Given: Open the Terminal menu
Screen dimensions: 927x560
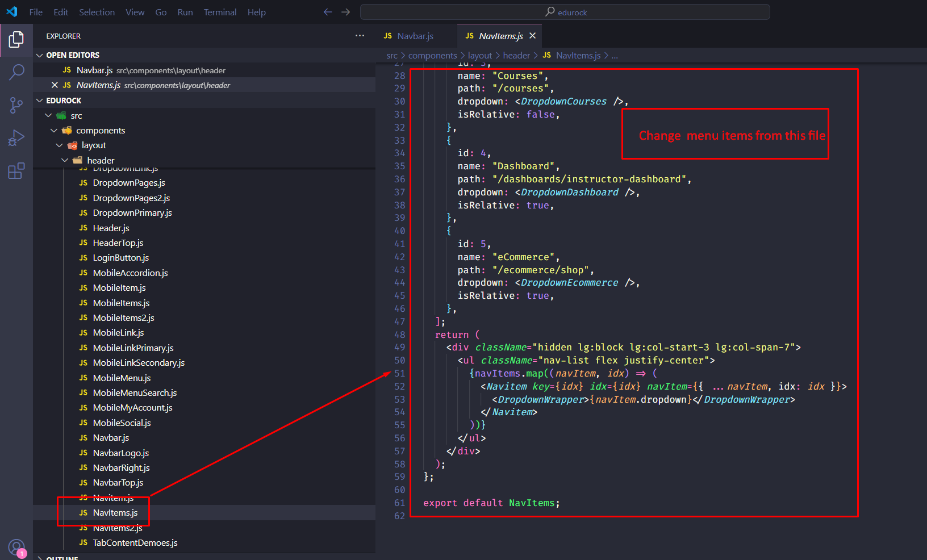Looking at the screenshot, I should tap(220, 12).
